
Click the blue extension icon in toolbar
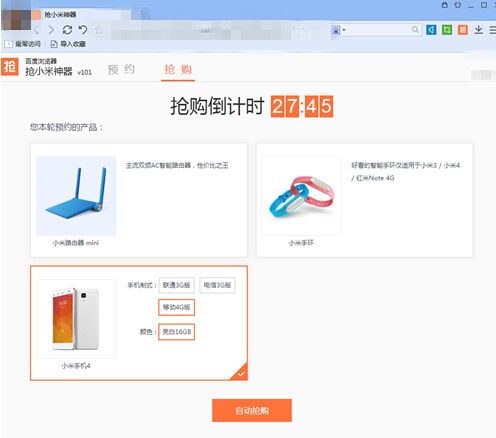coord(431,30)
